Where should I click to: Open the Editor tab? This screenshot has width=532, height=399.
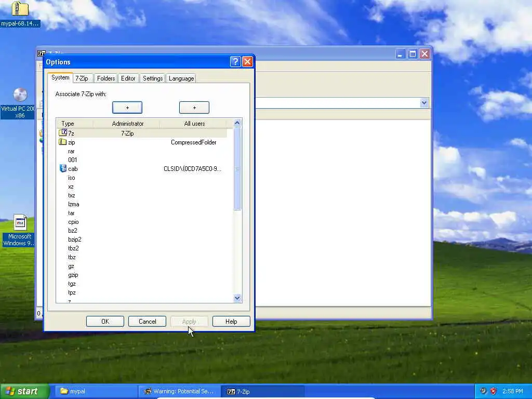128,78
